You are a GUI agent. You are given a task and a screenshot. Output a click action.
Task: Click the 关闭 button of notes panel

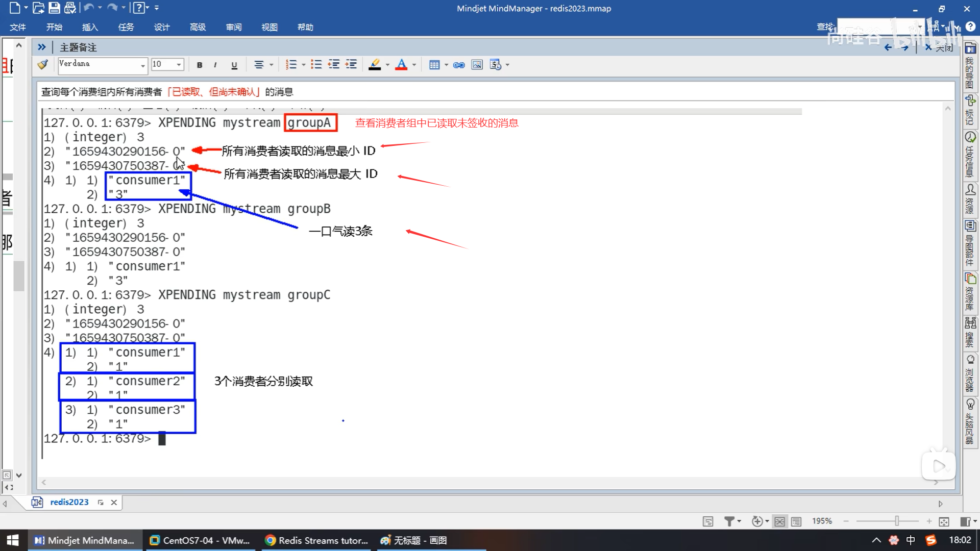tap(938, 47)
